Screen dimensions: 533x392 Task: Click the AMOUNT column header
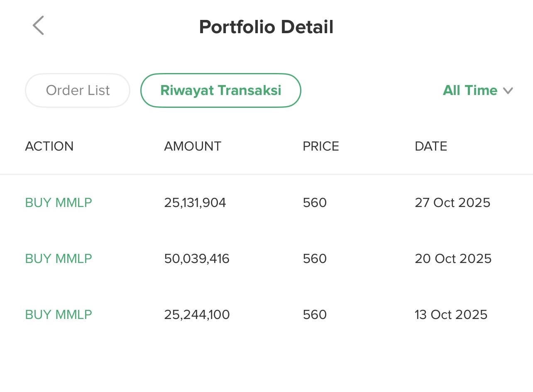coord(193,146)
